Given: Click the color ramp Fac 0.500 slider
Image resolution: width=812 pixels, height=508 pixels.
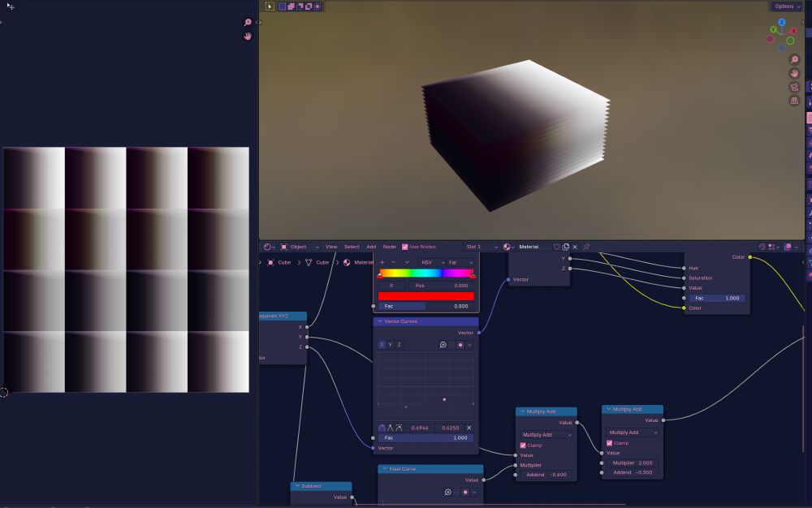Looking at the screenshot, I should [425, 306].
